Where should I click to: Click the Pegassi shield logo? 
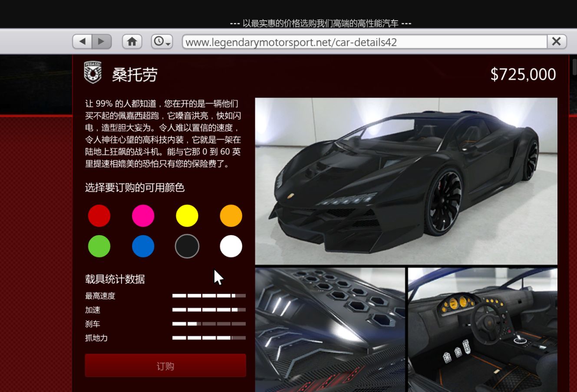tap(92, 72)
